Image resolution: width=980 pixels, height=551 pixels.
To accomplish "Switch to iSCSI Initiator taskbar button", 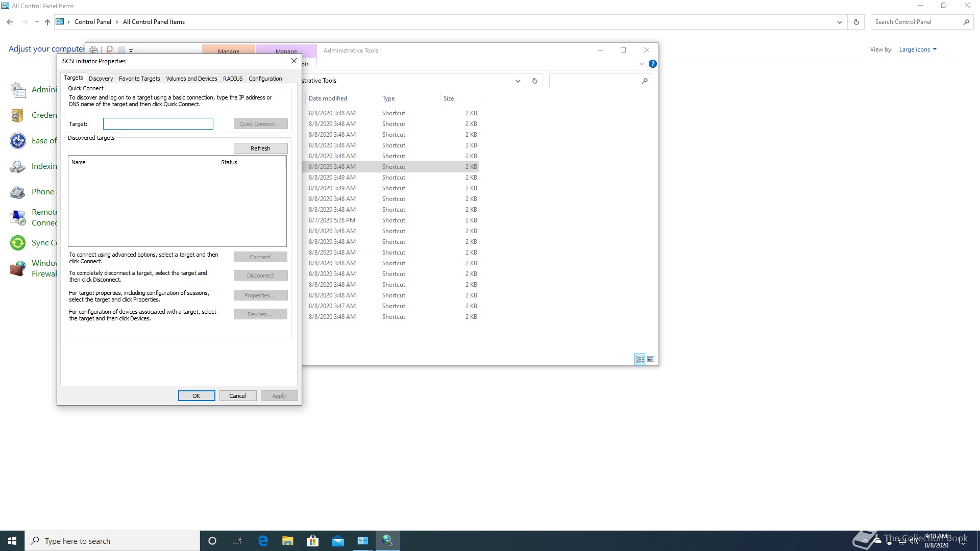I will click(388, 541).
